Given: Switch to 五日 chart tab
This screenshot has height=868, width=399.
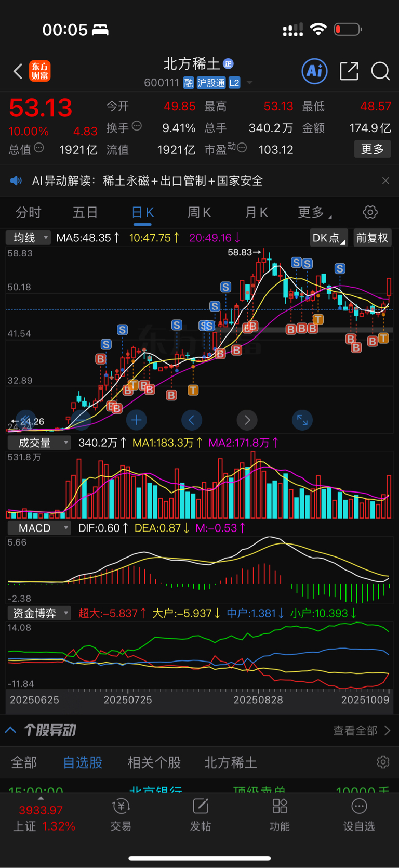Looking at the screenshot, I should click(85, 213).
